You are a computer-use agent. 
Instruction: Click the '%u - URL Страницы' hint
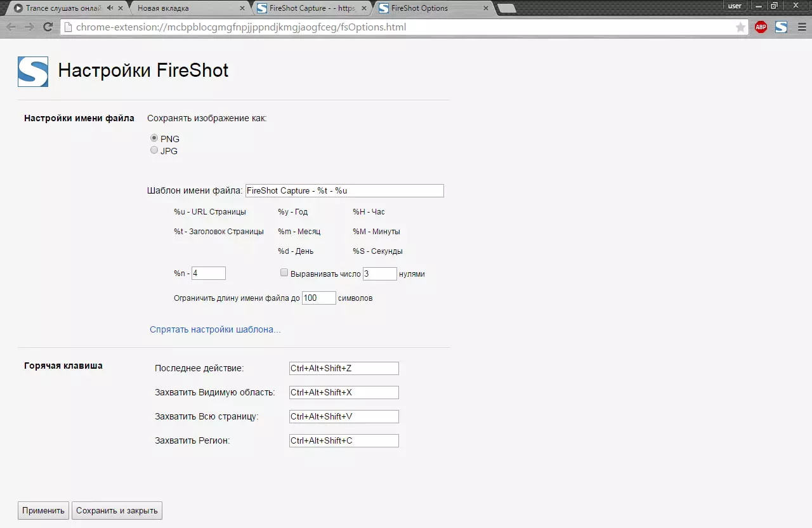(210, 212)
